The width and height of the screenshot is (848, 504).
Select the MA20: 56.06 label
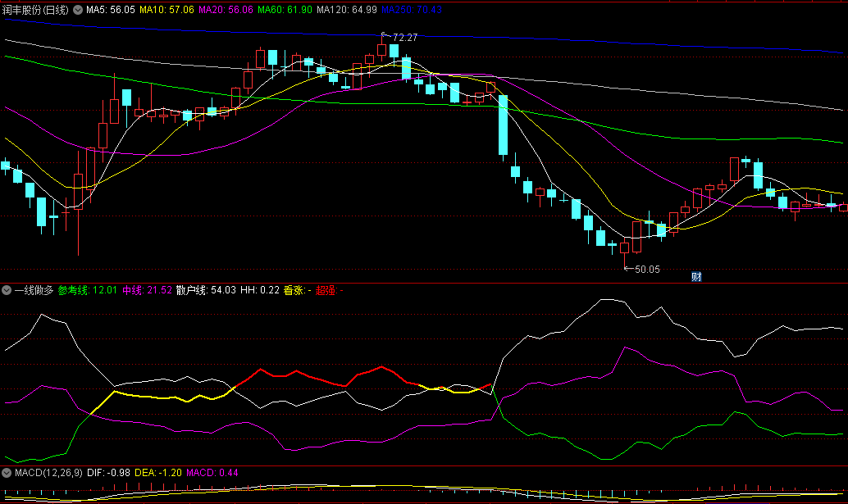pos(226,10)
